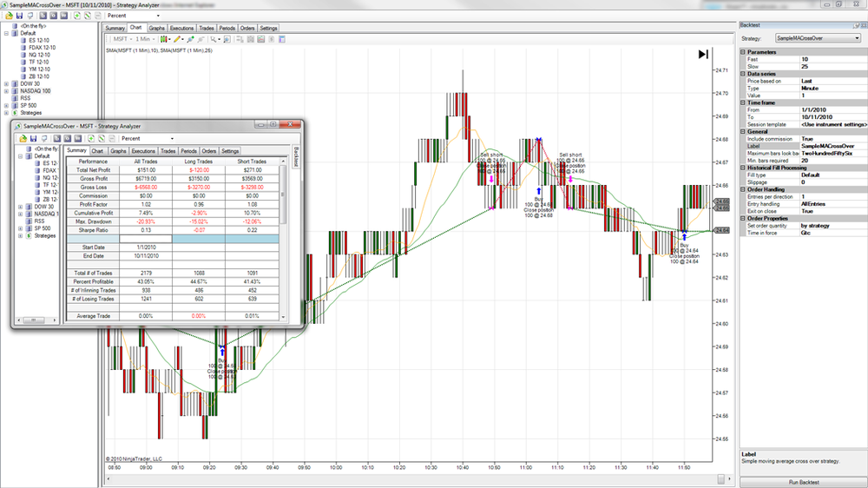The height and width of the screenshot is (488, 868).
Task: Select Chart tab in small analyzer window
Action: point(97,151)
